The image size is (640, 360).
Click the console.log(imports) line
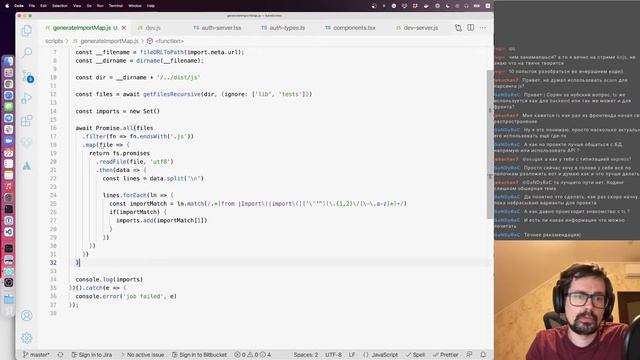coord(109,280)
